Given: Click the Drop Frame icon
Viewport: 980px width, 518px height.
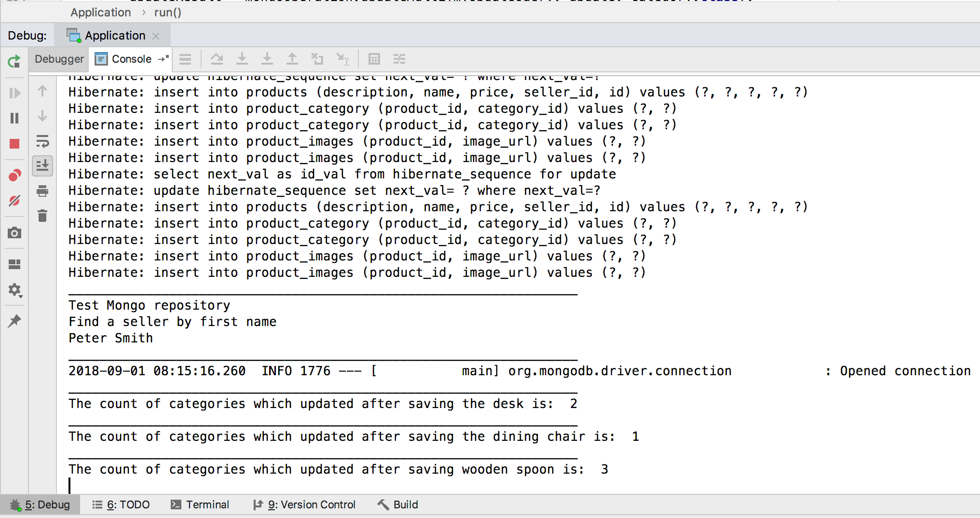Looking at the screenshot, I should pos(317,59).
